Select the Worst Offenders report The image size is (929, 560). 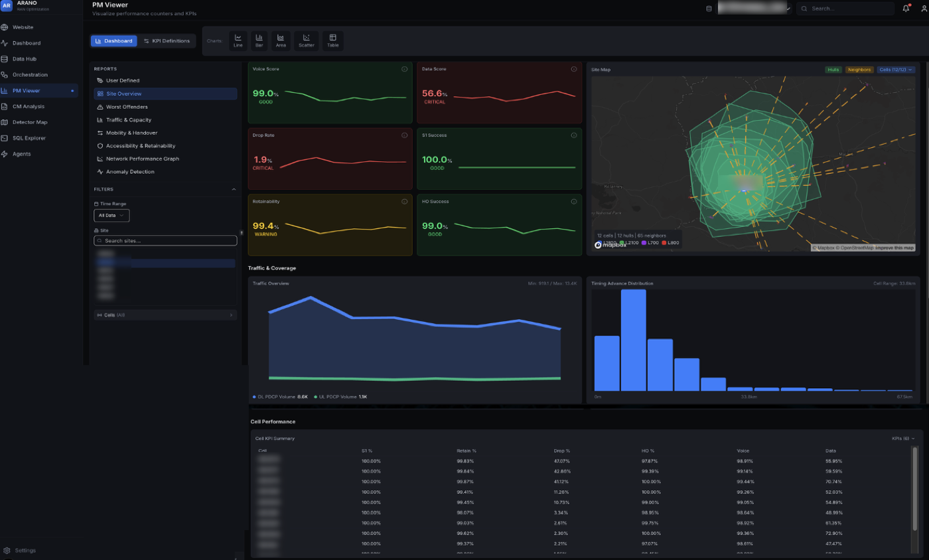coord(165,107)
